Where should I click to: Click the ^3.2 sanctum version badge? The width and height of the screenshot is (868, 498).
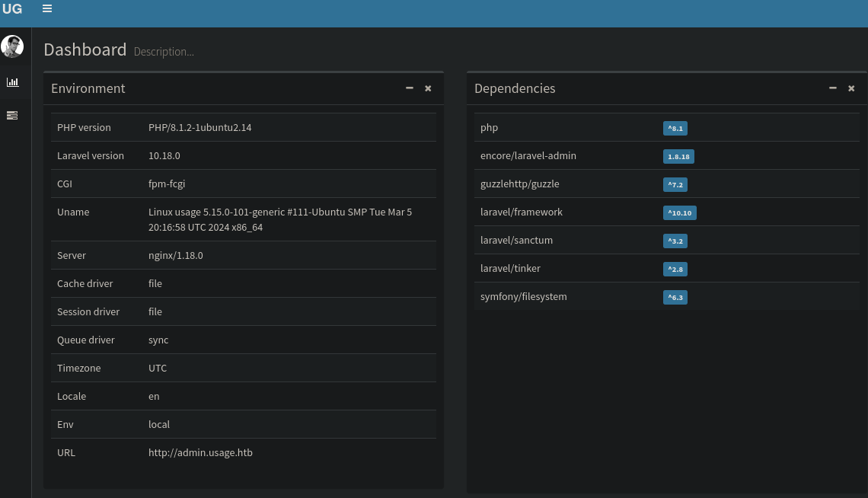pyautogui.click(x=675, y=241)
